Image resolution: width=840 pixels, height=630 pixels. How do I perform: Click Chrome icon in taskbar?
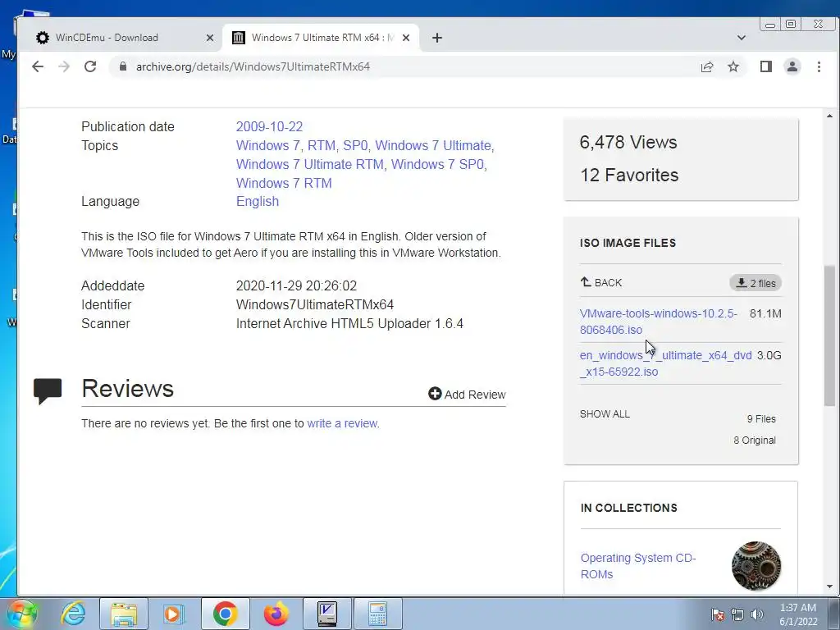click(225, 614)
